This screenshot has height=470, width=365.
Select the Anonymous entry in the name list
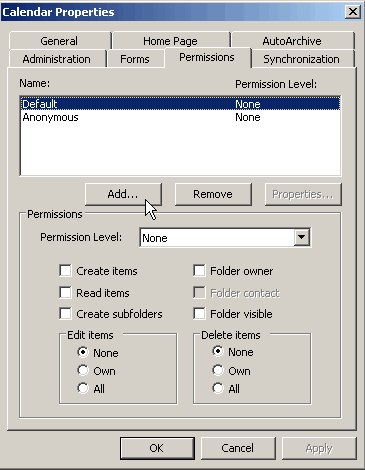[x=180, y=117]
